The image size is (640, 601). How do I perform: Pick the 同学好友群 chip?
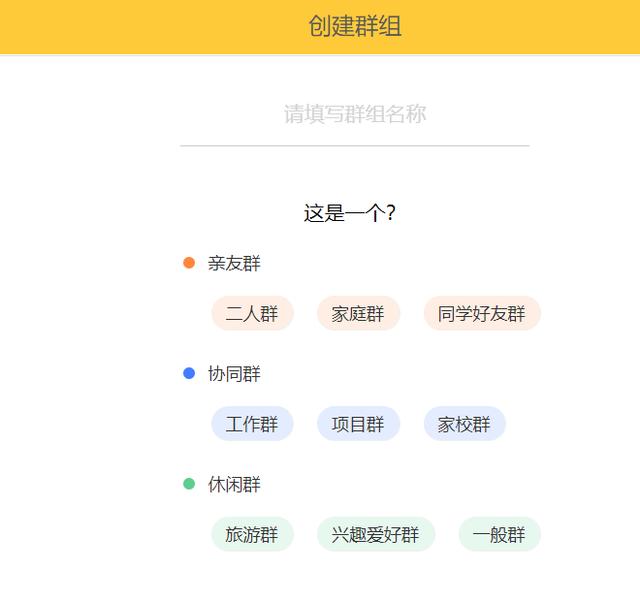[482, 314]
